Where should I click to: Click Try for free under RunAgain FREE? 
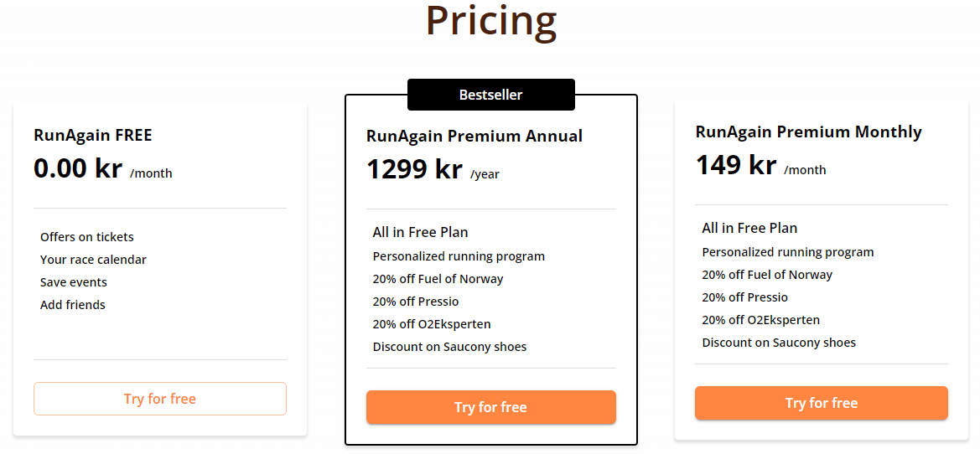point(160,399)
